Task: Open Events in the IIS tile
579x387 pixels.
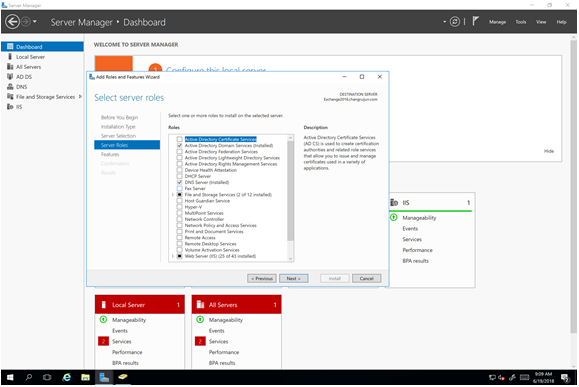Action: click(x=410, y=229)
